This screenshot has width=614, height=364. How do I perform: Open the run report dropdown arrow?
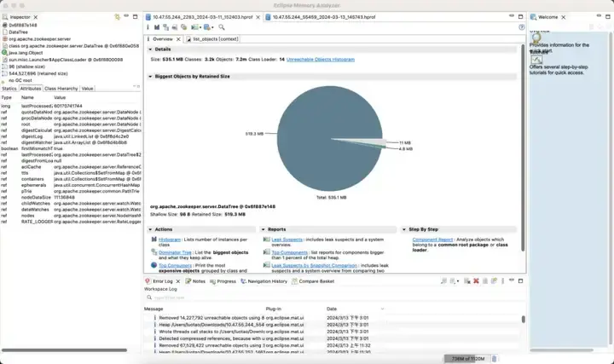tap(200, 27)
